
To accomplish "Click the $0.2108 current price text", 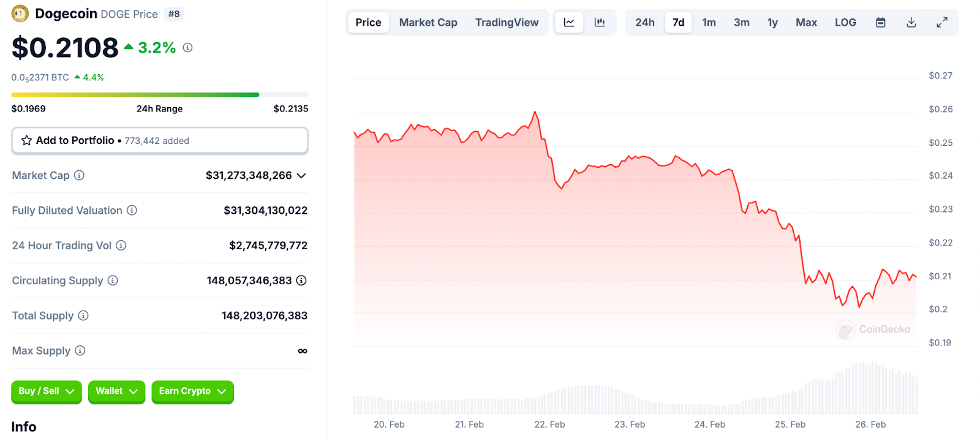I will pos(65,48).
